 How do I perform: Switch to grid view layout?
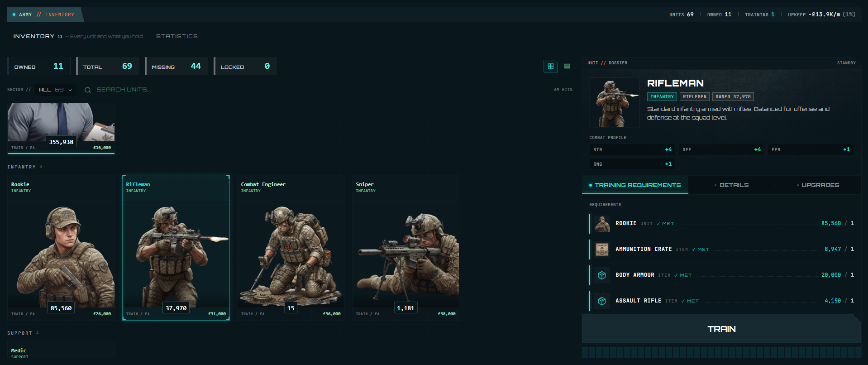click(x=550, y=66)
